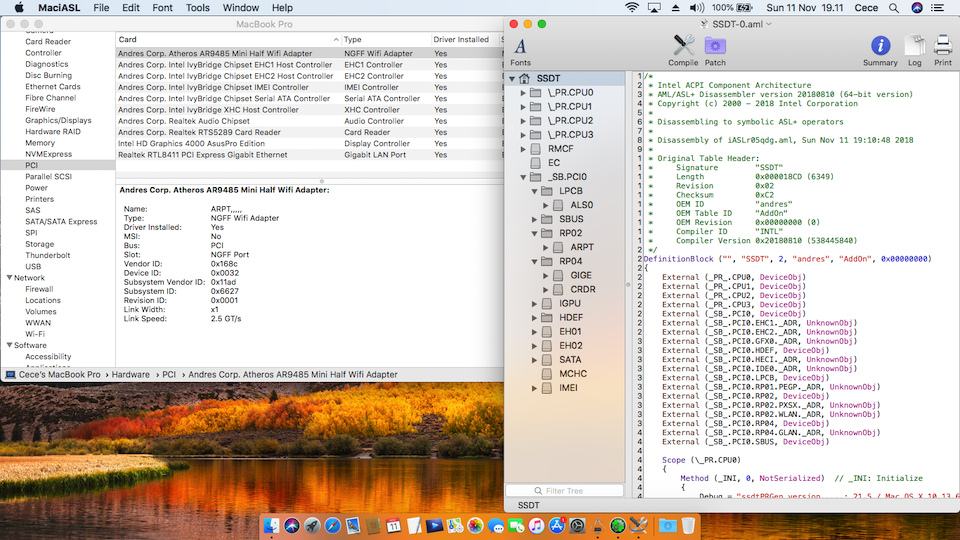The image size is (960, 540).
Task: Open Safari from the Dock
Action: click(x=332, y=525)
